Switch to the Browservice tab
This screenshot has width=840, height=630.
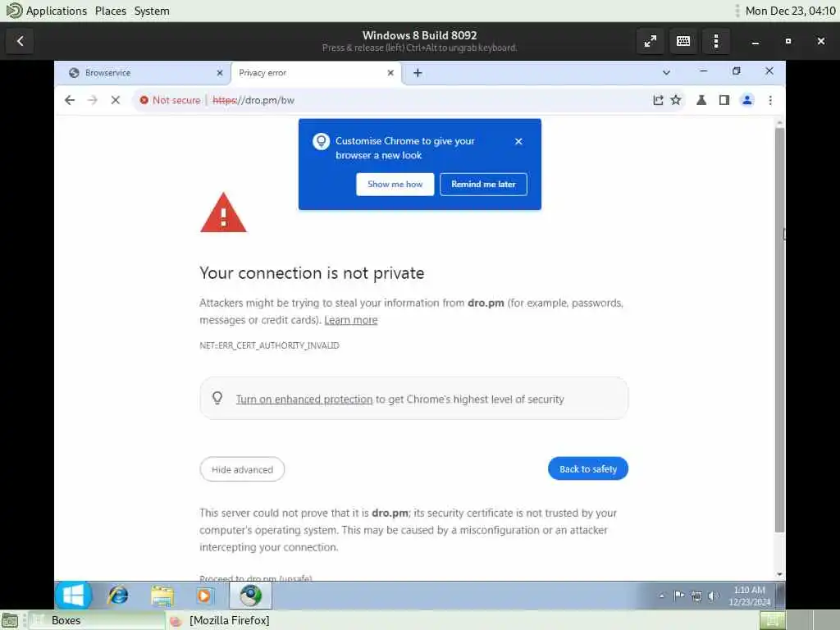pos(142,73)
